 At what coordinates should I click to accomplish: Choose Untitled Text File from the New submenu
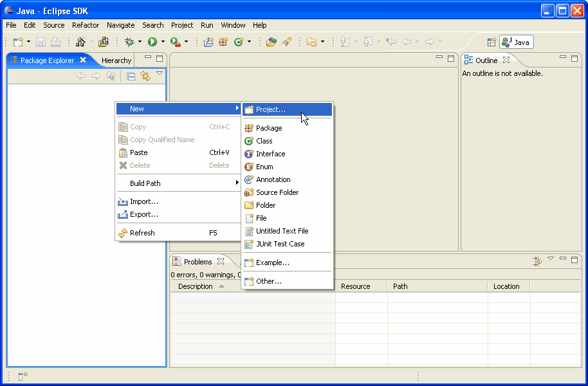288,231
